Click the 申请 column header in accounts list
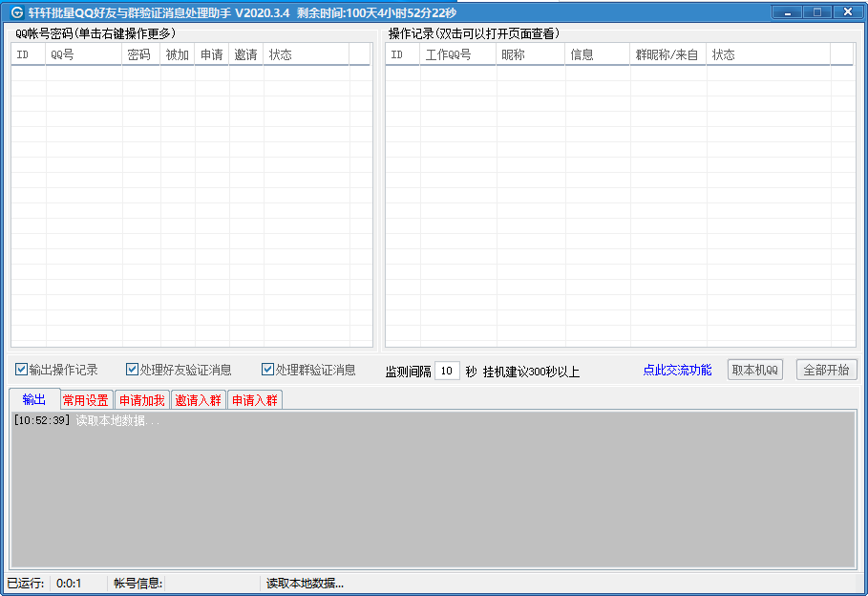The width and height of the screenshot is (868, 596). click(211, 54)
